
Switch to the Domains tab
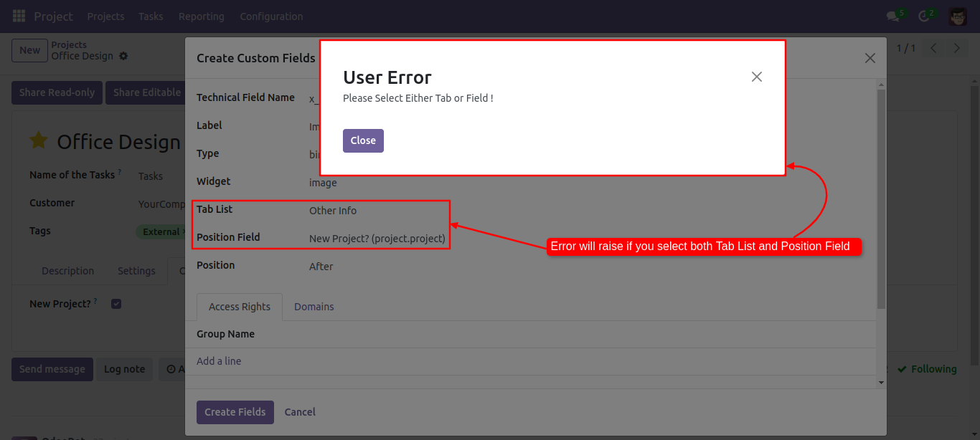[x=314, y=307]
